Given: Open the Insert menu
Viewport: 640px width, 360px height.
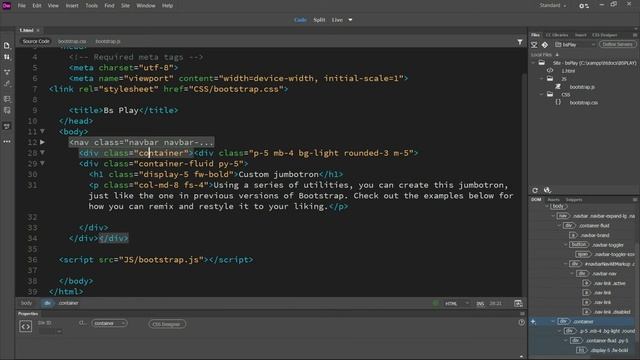Looking at the screenshot, I should 72,6.
